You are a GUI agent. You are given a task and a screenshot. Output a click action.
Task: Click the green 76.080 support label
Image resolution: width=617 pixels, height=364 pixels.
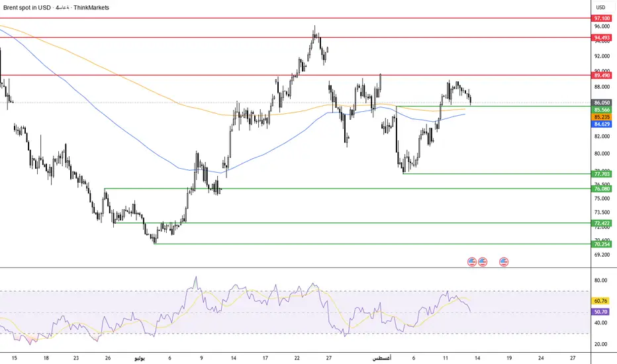(602, 189)
